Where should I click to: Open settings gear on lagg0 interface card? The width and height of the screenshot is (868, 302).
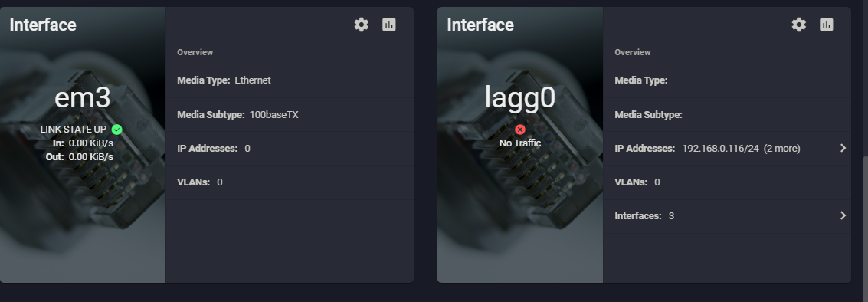click(799, 25)
